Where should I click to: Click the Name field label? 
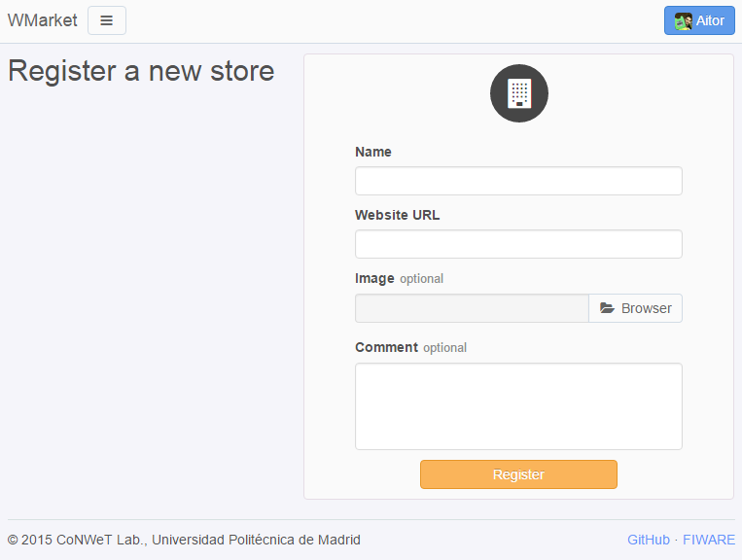(373, 152)
